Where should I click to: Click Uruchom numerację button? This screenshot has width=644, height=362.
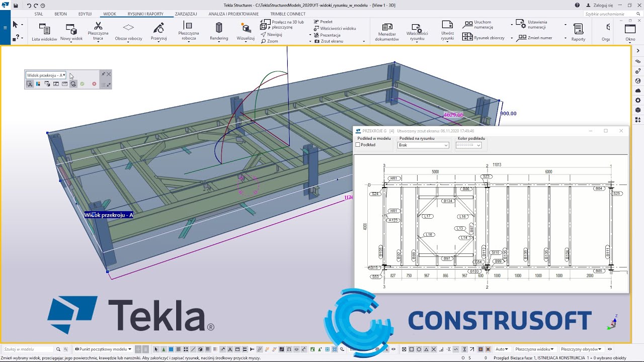(x=479, y=25)
